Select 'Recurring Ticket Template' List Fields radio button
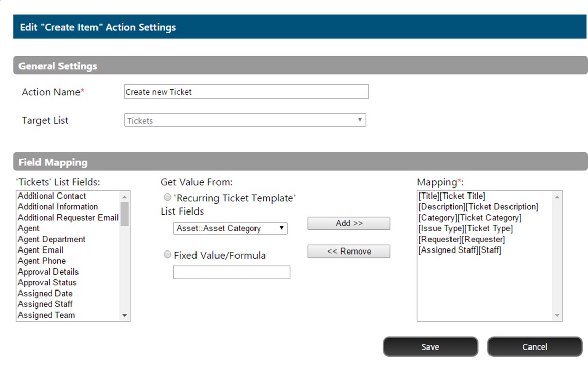 167,197
